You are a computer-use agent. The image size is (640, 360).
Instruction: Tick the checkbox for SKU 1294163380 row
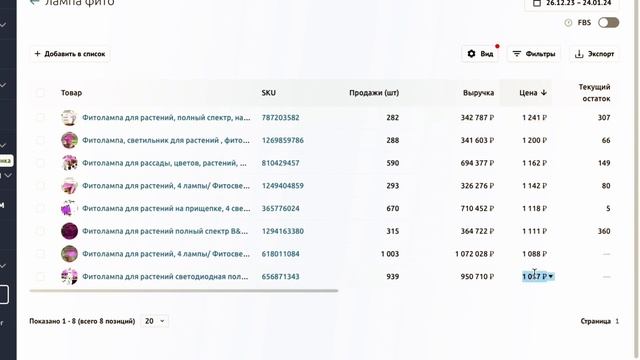(x=40, y=231)
